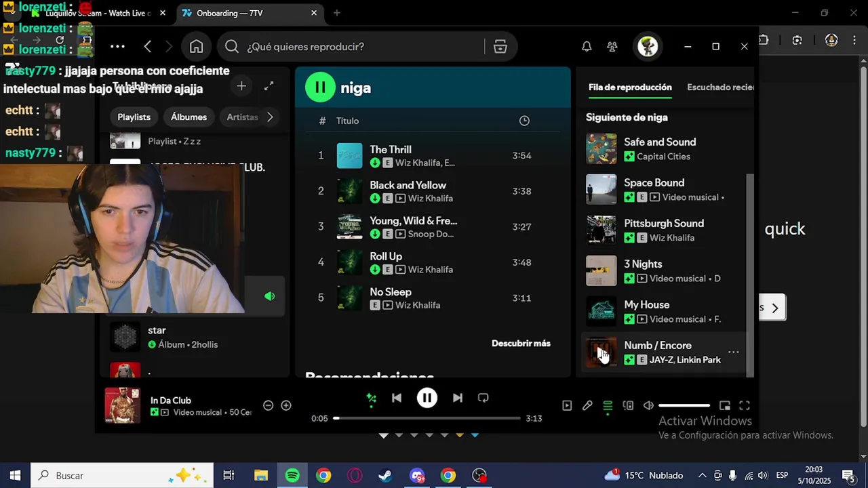
Task: Switch to Fila de reproducción tab
Action: pyautogui.click(x=630, y=87)
